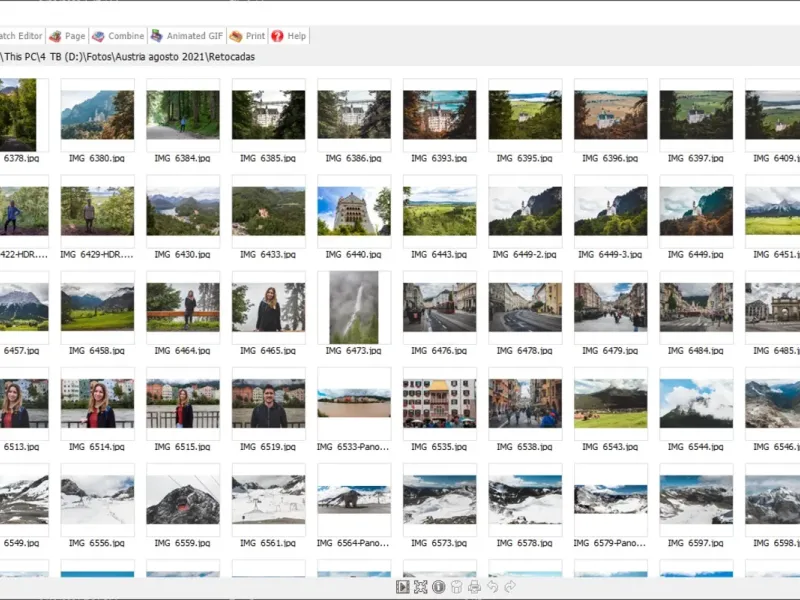Click the file name IMG_6478.jpg
Image resolution: width=800 pixels, height=600 pixels.
click(x=524, y=351)
